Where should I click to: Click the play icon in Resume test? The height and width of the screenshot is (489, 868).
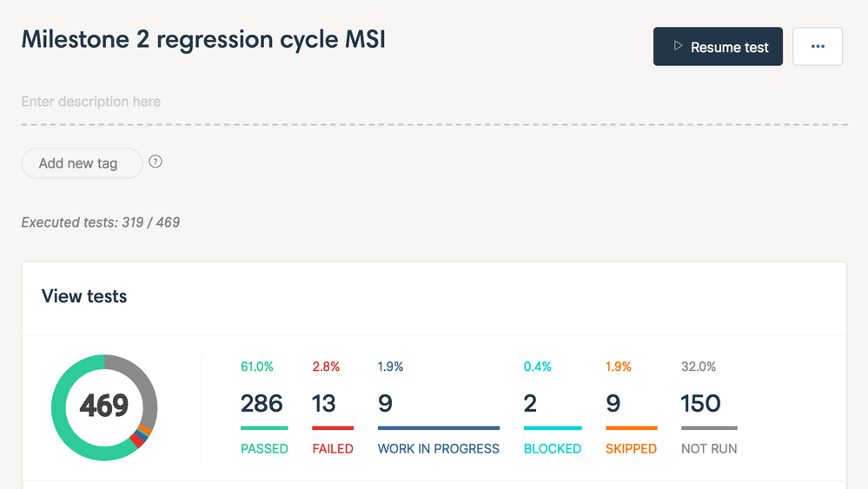click(678, 46)
